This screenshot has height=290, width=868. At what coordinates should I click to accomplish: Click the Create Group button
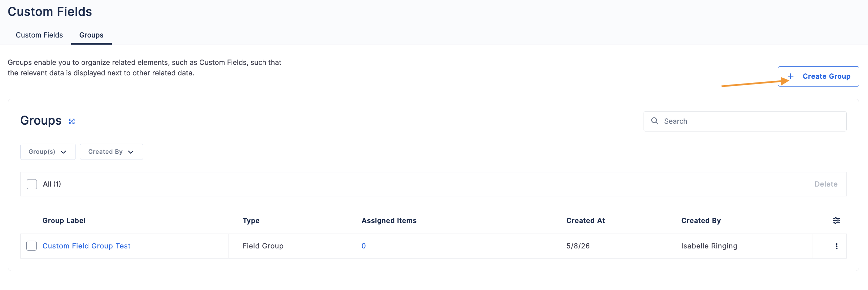point(818,76)
